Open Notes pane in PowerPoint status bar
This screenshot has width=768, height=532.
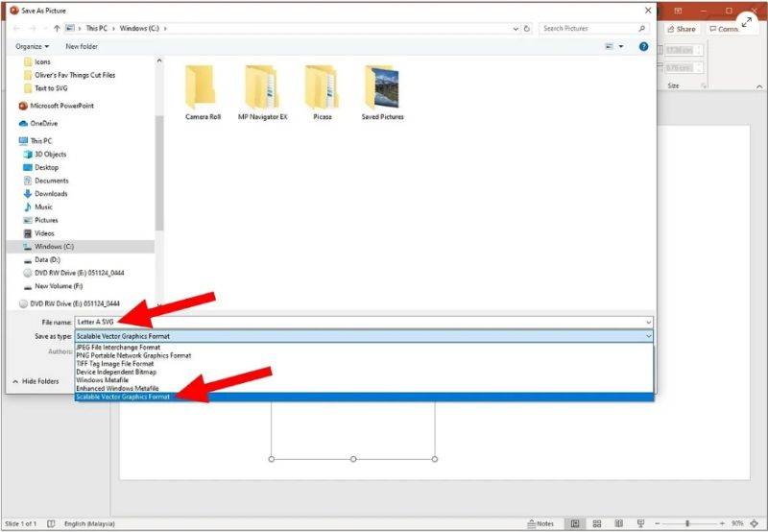pyautogui.click(x=540, y=523)
